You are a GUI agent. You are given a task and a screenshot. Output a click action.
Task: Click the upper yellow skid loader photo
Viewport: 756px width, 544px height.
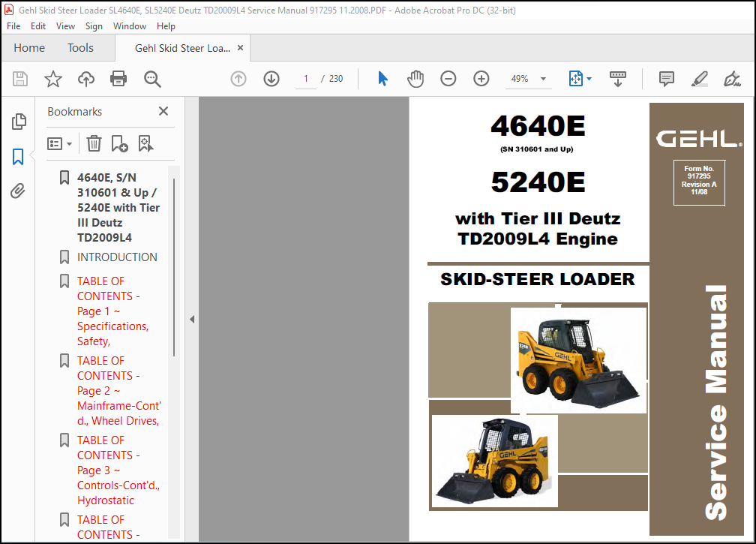point(578,360)
